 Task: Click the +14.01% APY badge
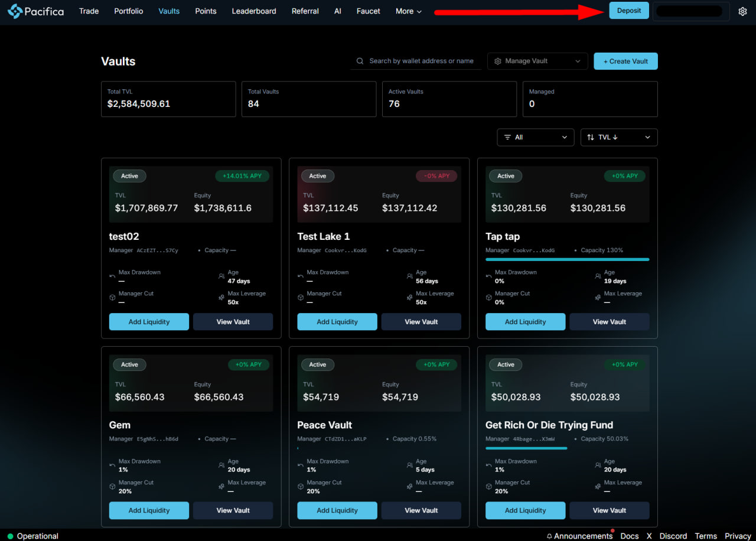coord(242,176)
